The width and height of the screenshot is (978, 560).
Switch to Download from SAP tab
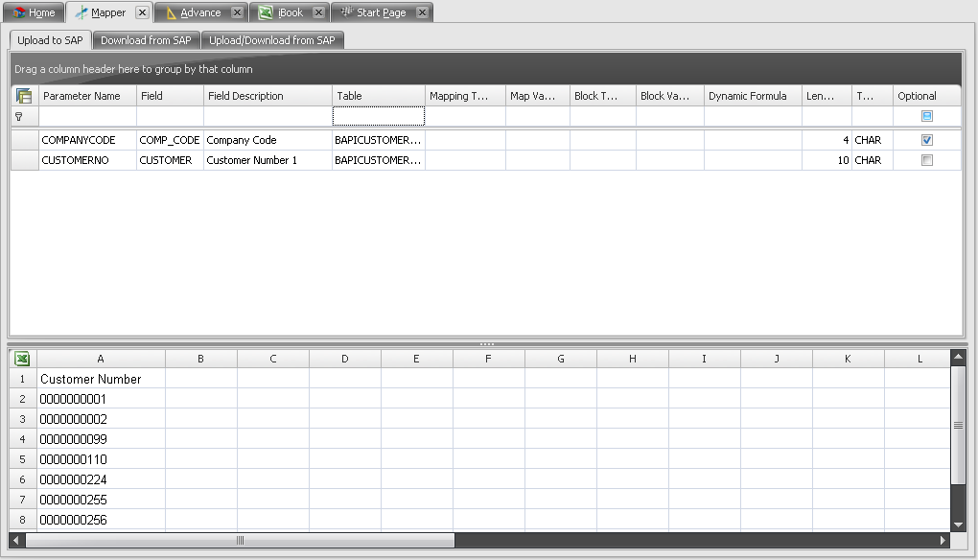coord(146,40)
